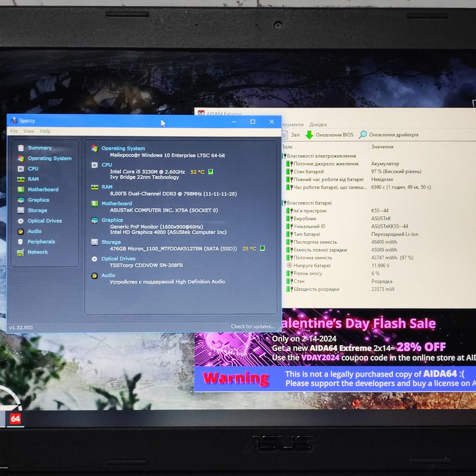The image size is (476, 476).
Task: Open the Graphics heading in summary panel
Action: click(x=112, y=220)
